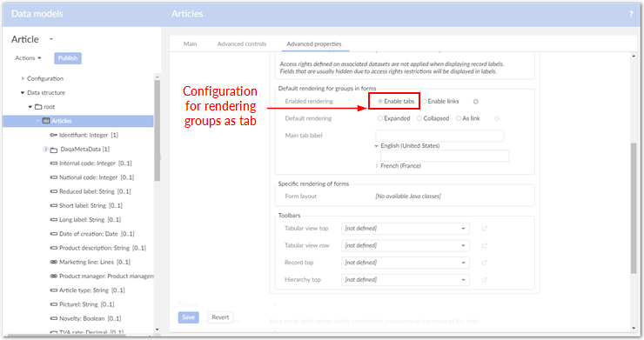Click the link icon beside Marketing line
The height and width of the screenshot is (340, 644).
[53, 262]
